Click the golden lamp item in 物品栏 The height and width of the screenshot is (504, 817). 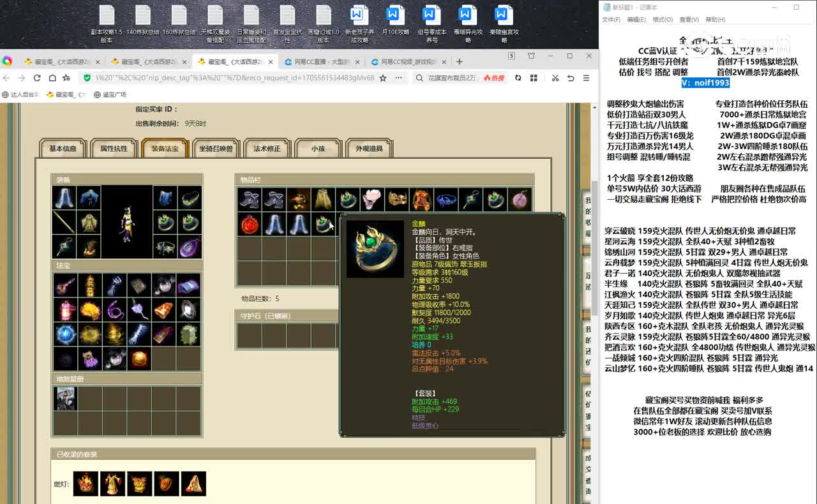tap(299, 199)
